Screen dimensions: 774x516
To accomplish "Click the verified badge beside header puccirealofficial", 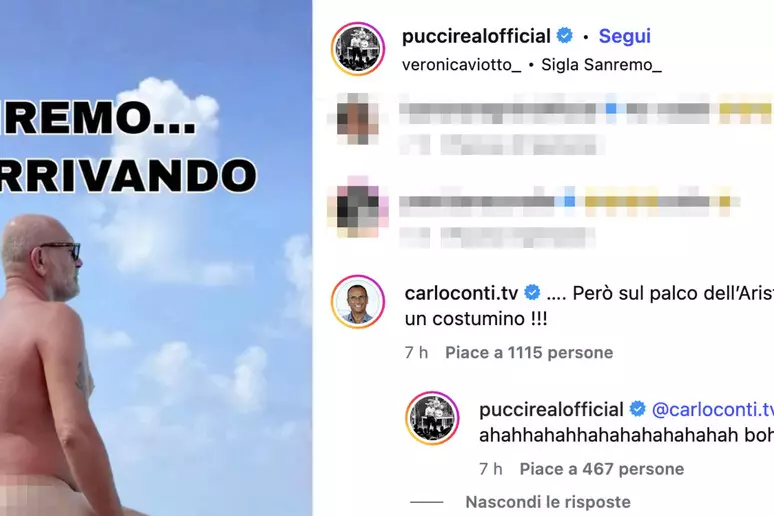I will click(565, 36).
